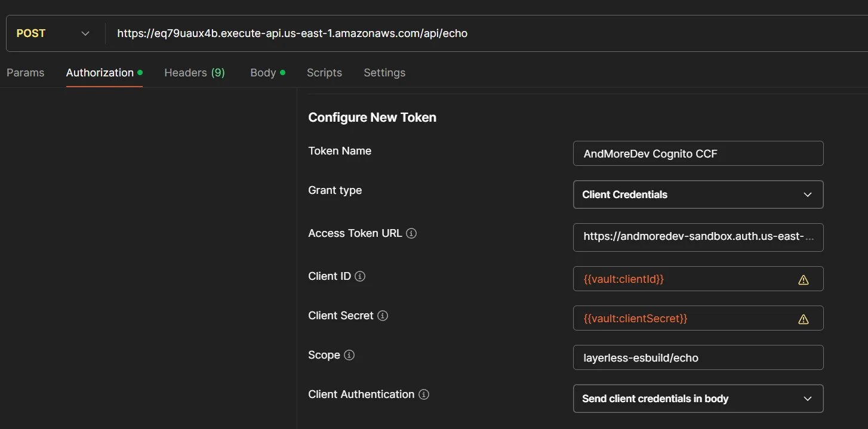This screenshot has height=429, width=868.
Task: Click the Client Secret vault variable field
Action: click(x=698, y=318)
